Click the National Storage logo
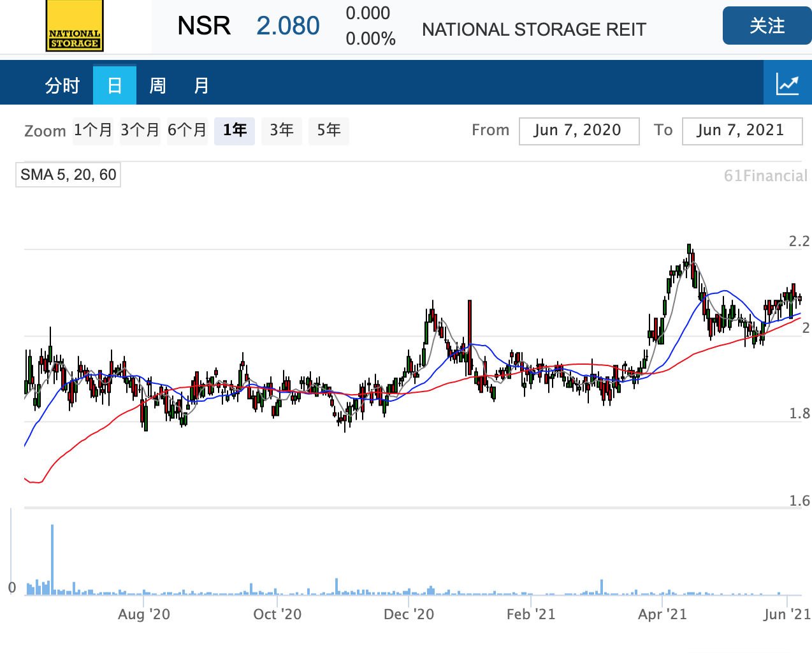This screenshot has height=653, width=812. click(75, 26)
